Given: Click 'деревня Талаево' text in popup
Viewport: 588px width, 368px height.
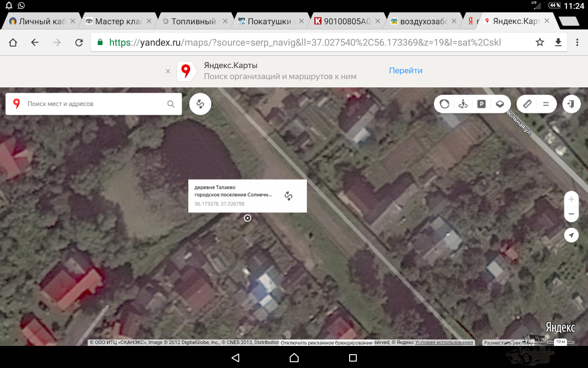Looking at the screenshot, I should coord(215,187).
